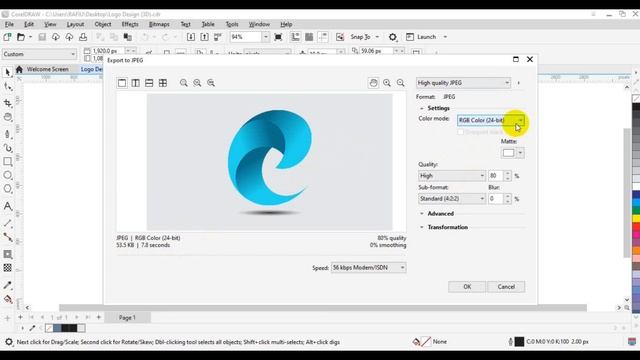The width and height of the screenshot is (640, 360).
Task: Open the Bitmaps menu
Action: 159,24
